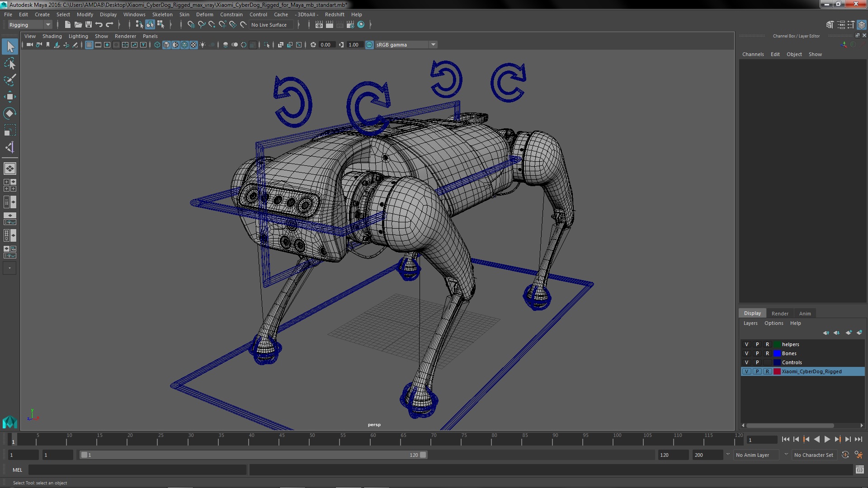Toggle the viewport grid icon

click(89, 45)
